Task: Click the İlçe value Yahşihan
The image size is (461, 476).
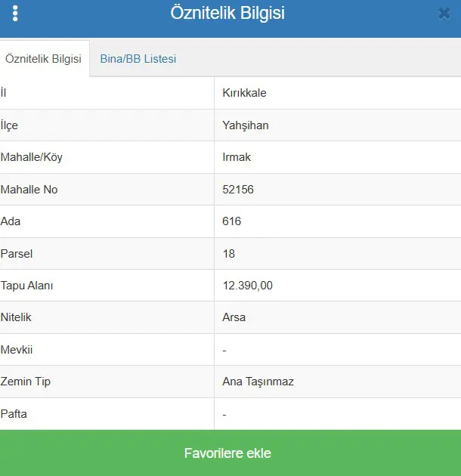Action: coord(246,125)
